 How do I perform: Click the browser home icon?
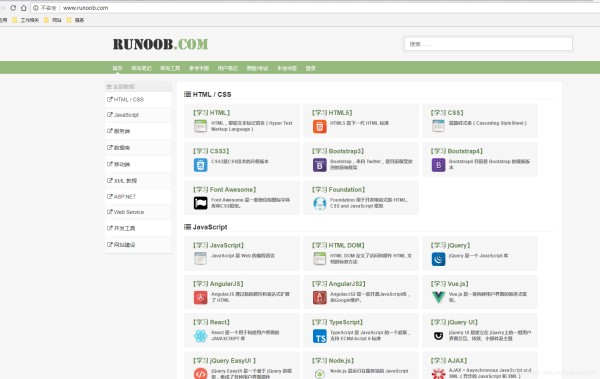click(x=24, y=8)
